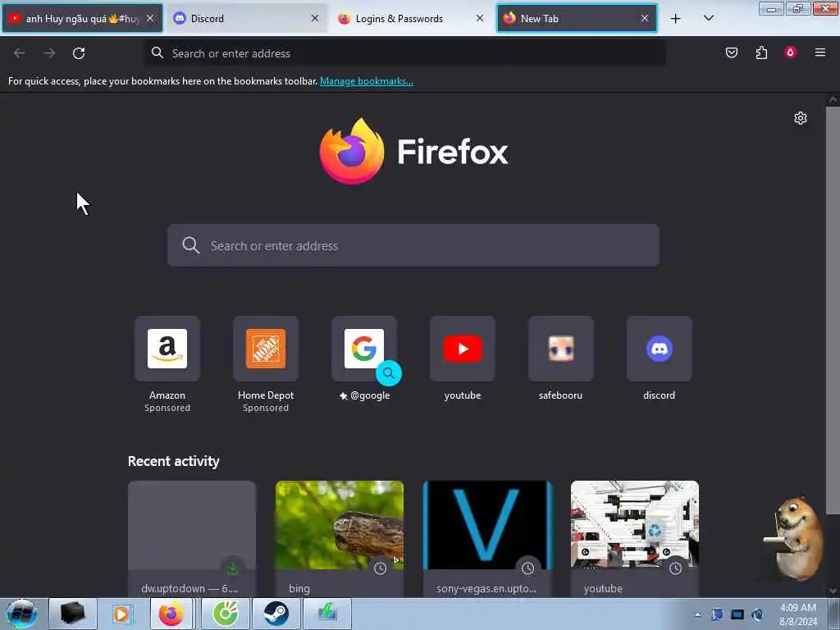The width and height of the screenshot is (840, 630).
Task: Click the tray volume icon
Action: (757, 614)
